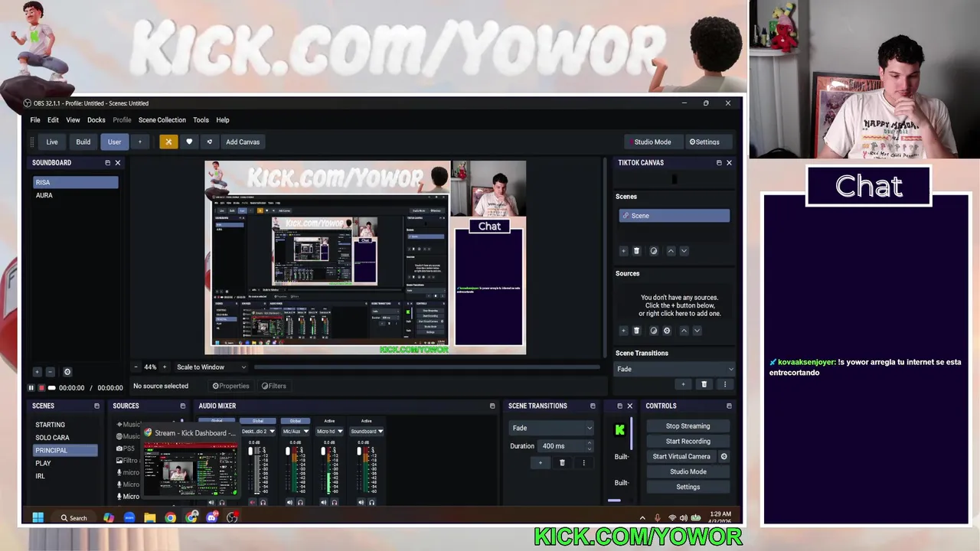980x551 pixels.
Task: Delete transition in TikTok Canvas Scene Transitions
Action: 704,384
